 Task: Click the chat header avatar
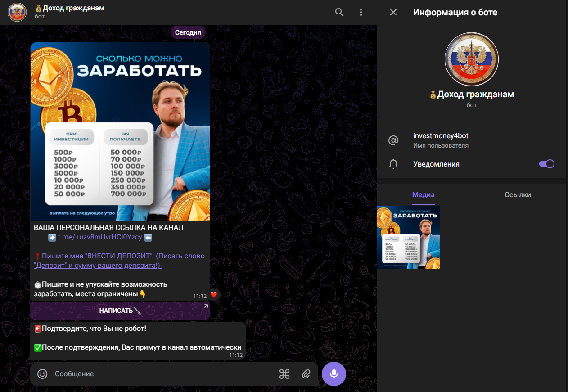17,12
